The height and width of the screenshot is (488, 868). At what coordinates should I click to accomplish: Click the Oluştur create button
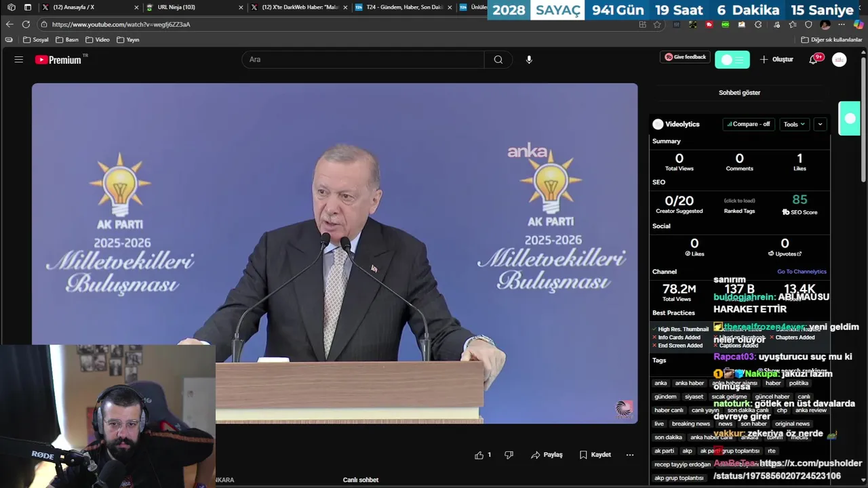pos(776,60)
